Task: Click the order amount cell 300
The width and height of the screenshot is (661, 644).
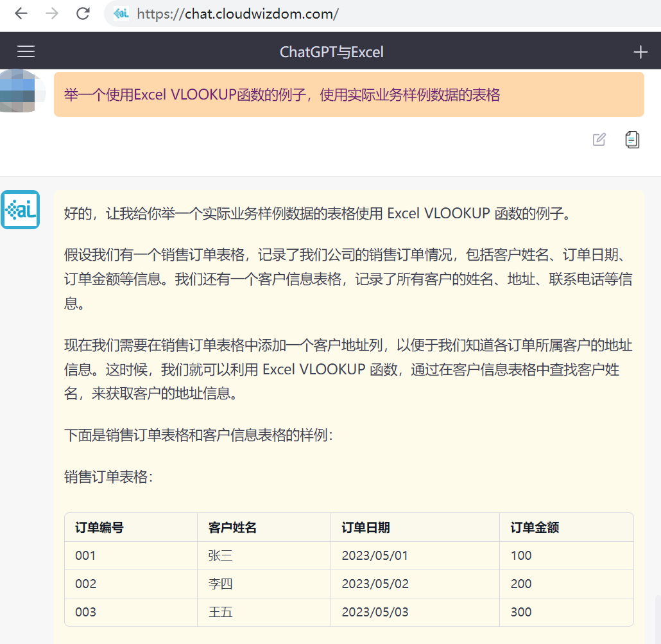Action: 567,612
